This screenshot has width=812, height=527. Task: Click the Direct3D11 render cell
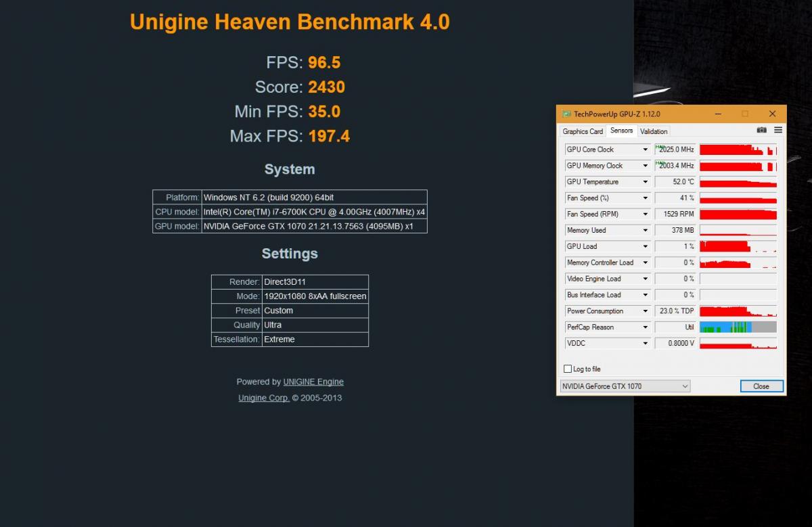(315, 282)
